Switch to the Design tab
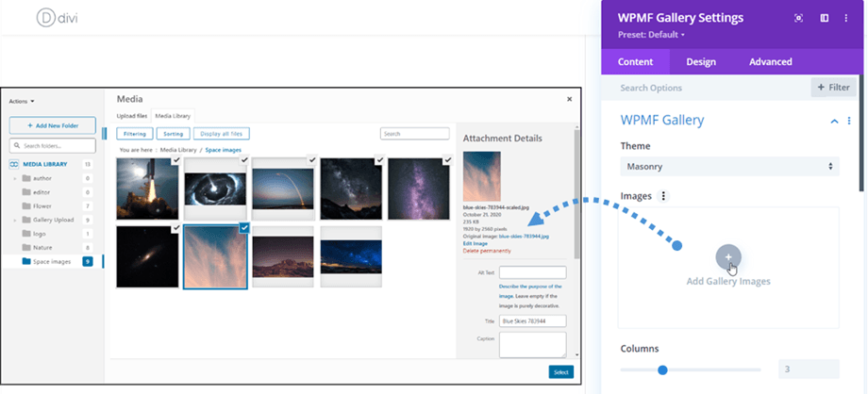This screenshot has height=394, width=868. pos(700,61)
